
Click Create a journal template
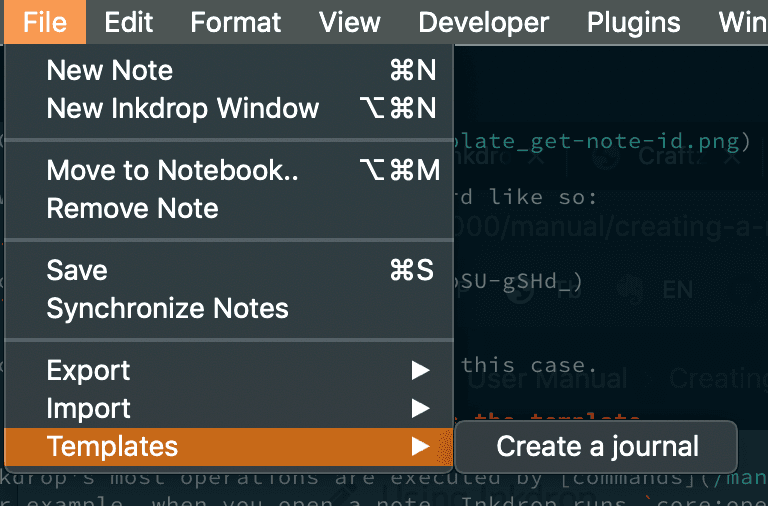[597, 447]
